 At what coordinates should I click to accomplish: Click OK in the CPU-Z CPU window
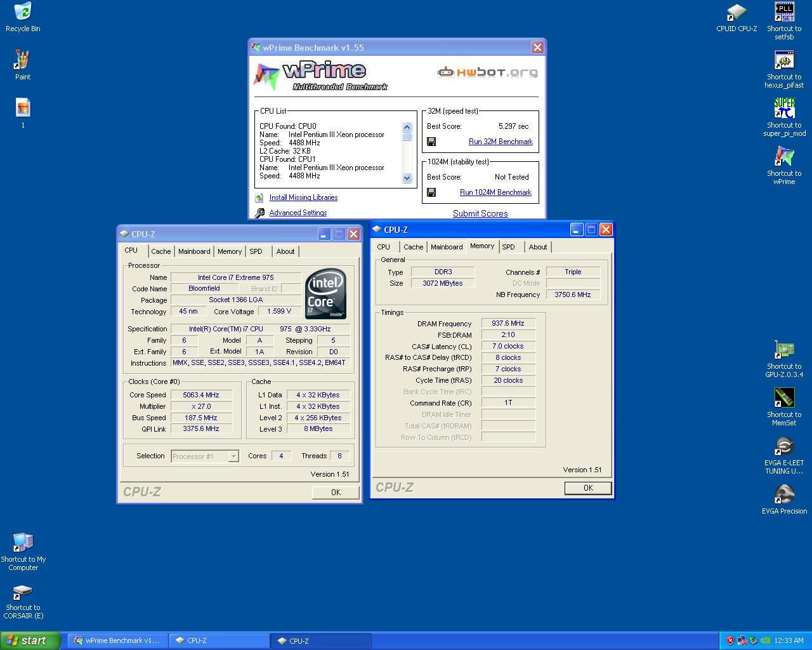[336, 492]
